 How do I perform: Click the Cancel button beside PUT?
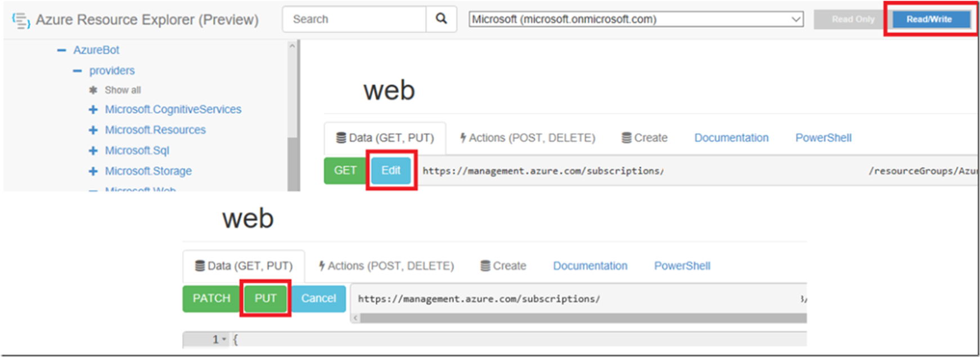[318, 298]
